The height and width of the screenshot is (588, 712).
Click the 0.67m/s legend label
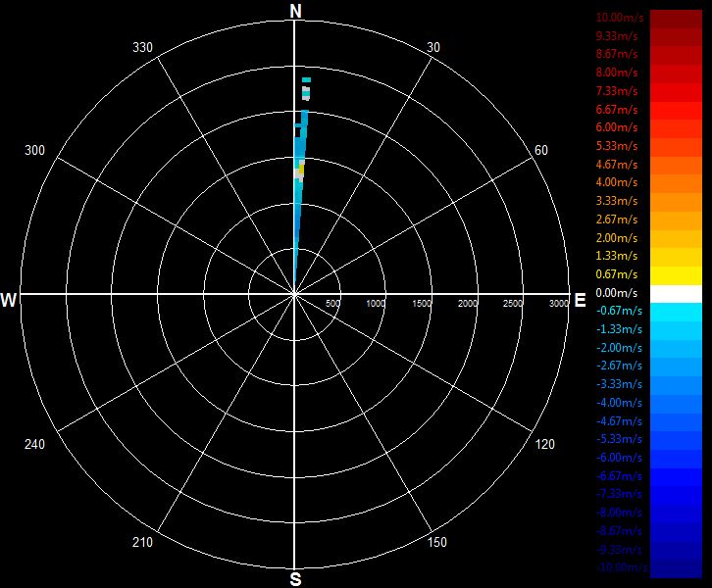pos(617,274)
